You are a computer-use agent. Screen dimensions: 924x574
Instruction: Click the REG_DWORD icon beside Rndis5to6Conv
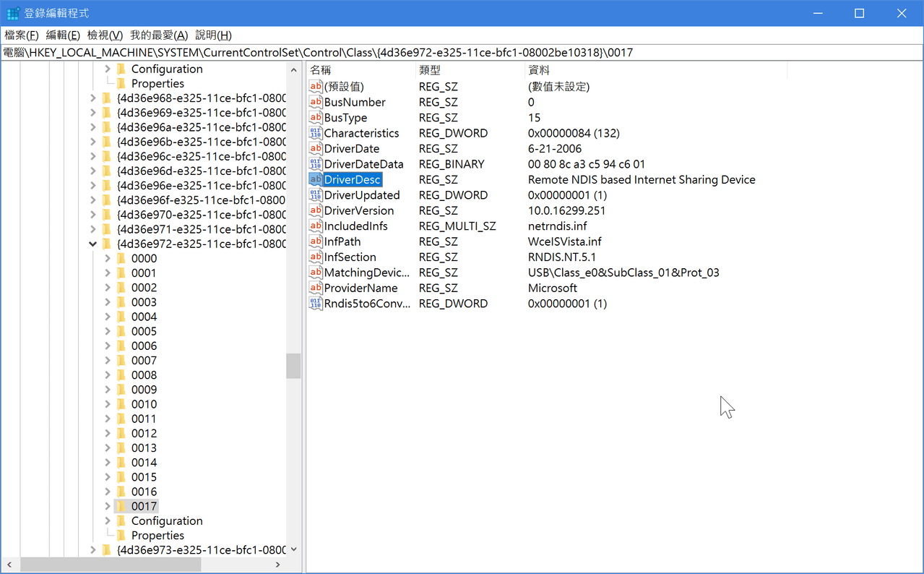pos(315,304)
